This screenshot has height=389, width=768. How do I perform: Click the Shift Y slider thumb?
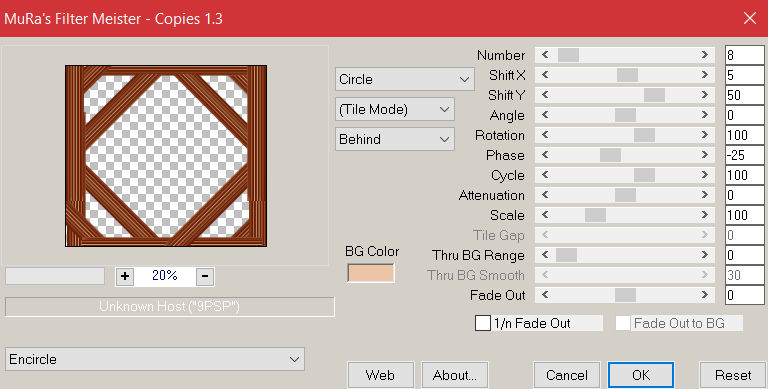coord(654,95)
